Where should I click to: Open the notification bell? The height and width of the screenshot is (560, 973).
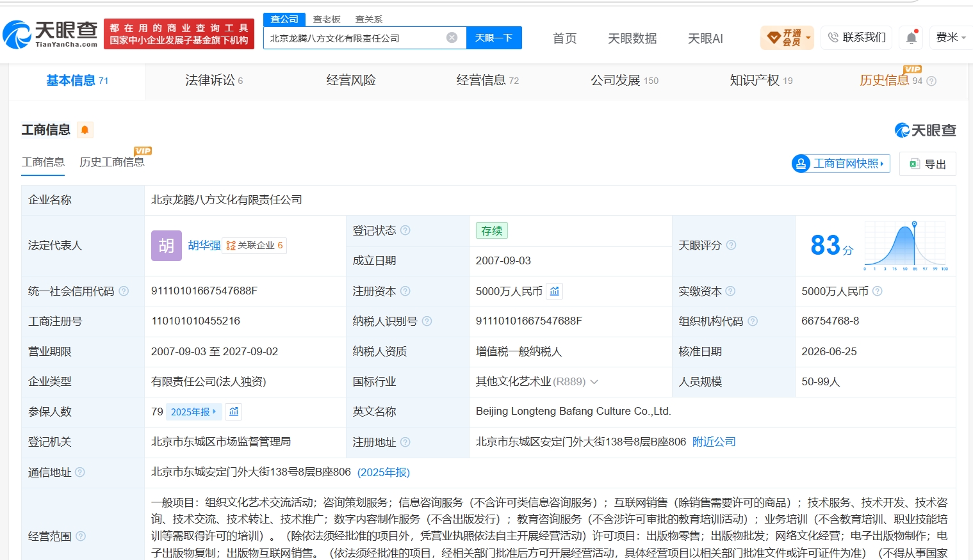pyautogui.click(x=912, y=38)
